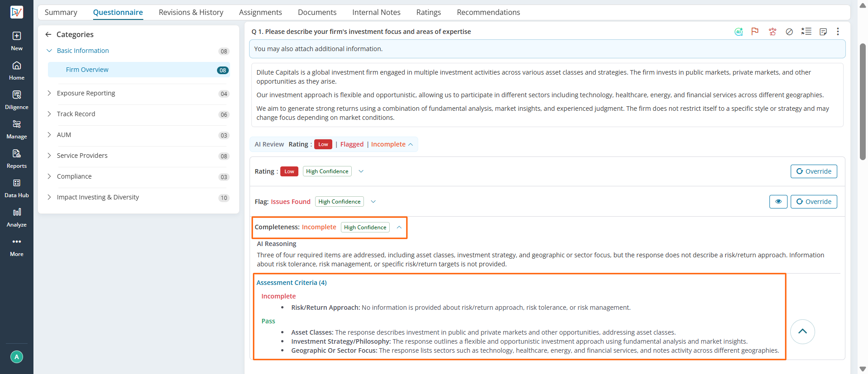Switch to the Ratings tab
The width and height of the screenshot is (868, 374).
click(429, 12)
